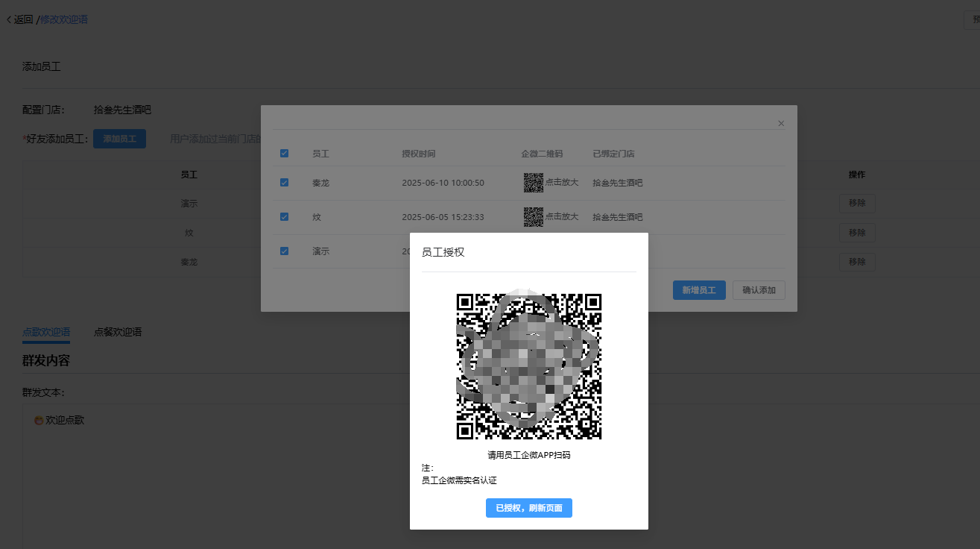Switch to the 点餐欢迎语 tab
The width and height of the screenshot is (980, 549).
[x=118, y=332]
